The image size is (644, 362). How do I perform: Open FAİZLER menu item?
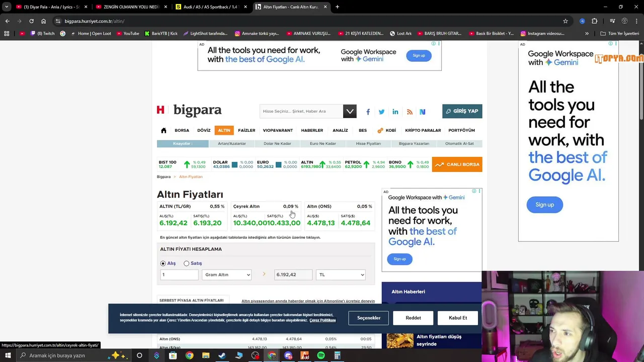(x=247, y=130)
